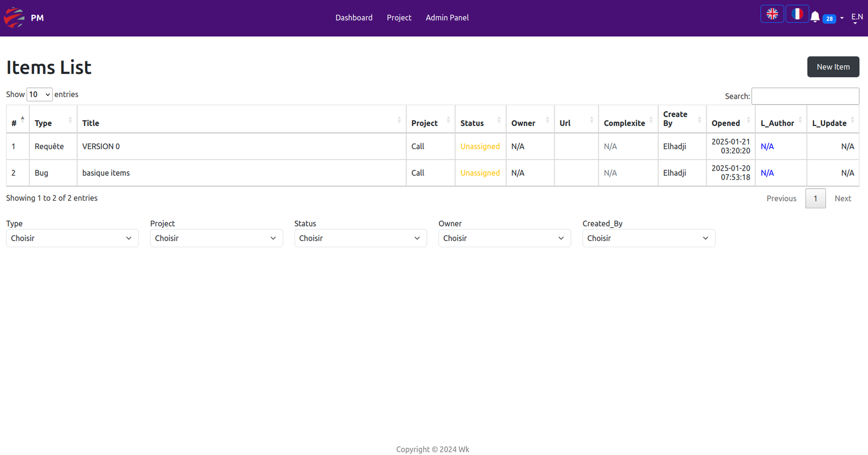The image size is (868, 455).
Task: Open the Show entries count dropdown
Action: coord(40,94)
